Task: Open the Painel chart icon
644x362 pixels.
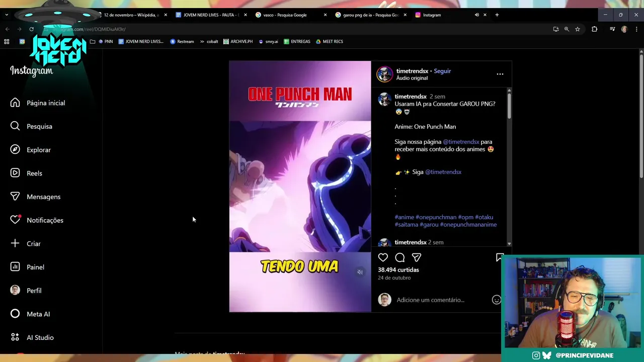Action: click(15, 267)
